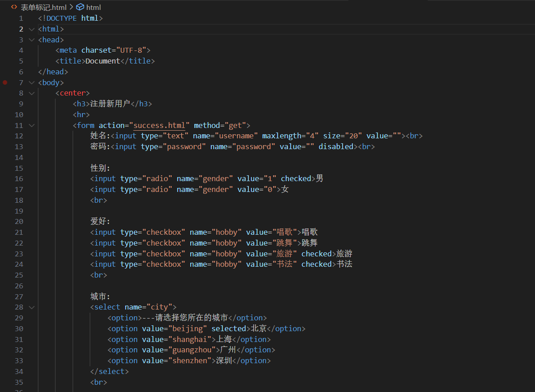
Task: Toggle the breakpoint dot on line 7
Action: pyautogui.click(x=5, y=82)
